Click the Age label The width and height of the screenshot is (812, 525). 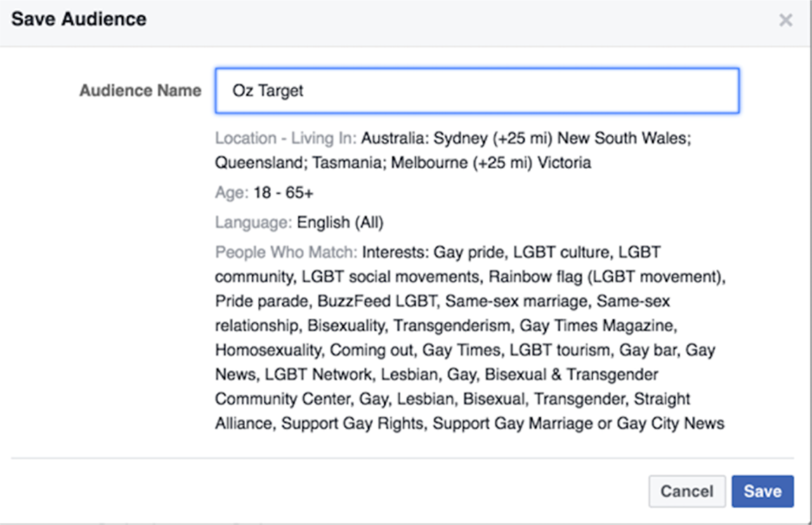point(232,192)
